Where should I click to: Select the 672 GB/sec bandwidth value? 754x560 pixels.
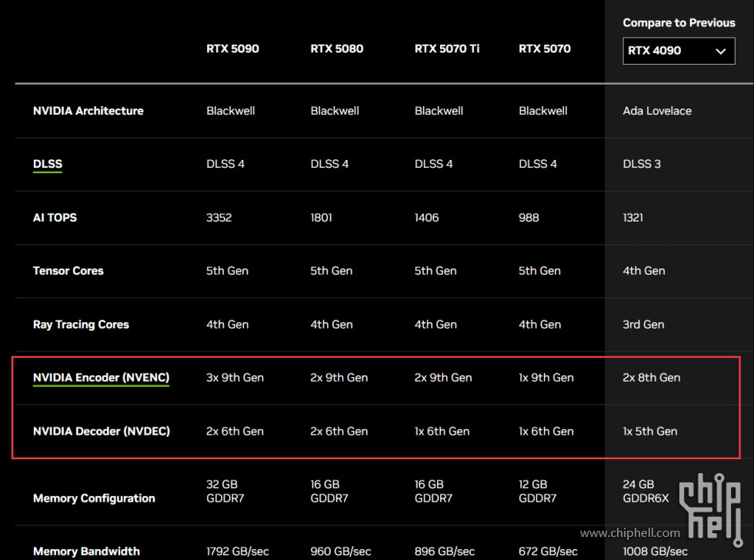point(548,552)
